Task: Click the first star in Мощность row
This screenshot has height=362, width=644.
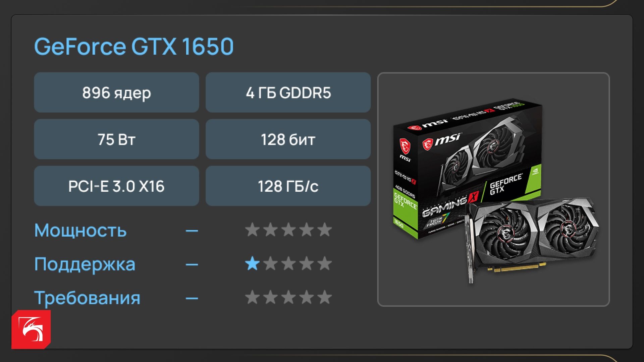Action: click(252, 230)
